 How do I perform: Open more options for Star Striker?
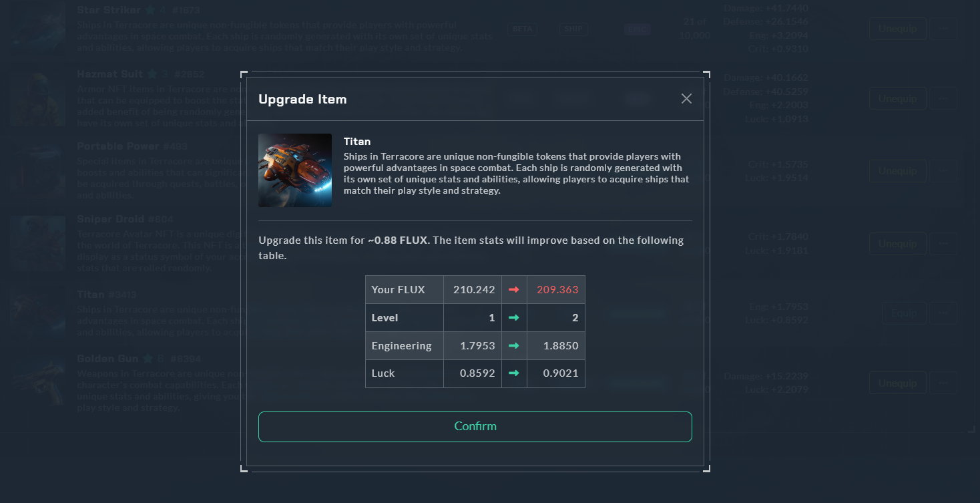(943, 29)
